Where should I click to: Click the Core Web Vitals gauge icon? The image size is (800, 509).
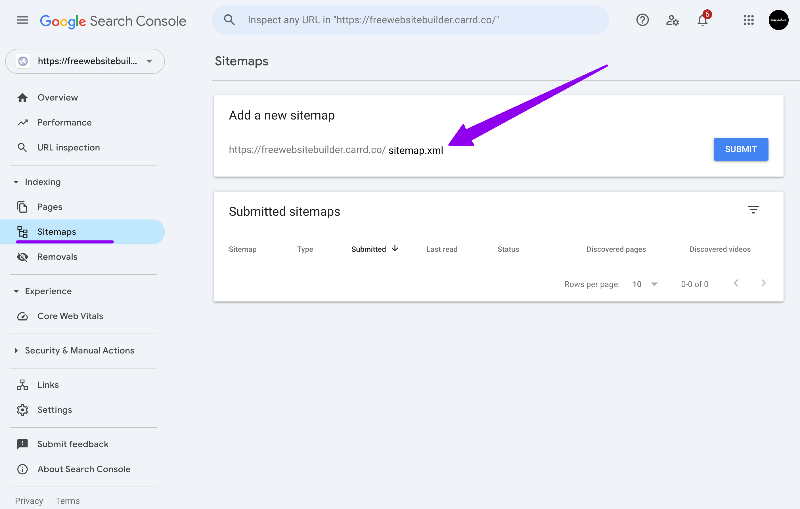click(x=22, y=316)
